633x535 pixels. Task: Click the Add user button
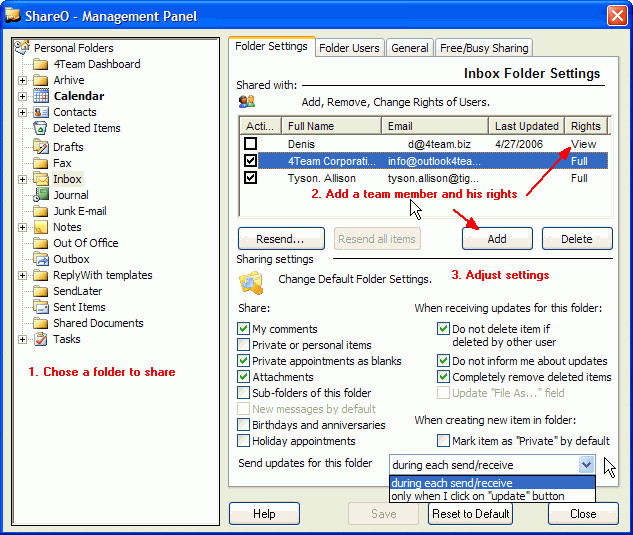click(x=497, y=239)
